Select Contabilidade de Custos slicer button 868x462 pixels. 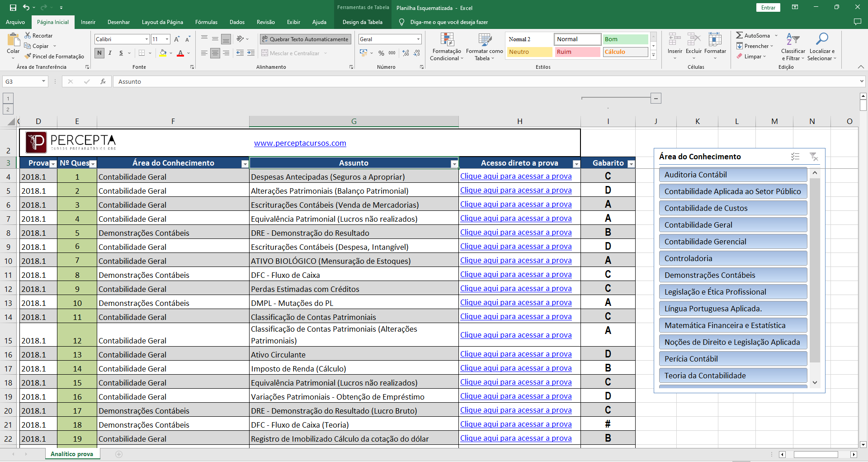click(x=732, y=208)
